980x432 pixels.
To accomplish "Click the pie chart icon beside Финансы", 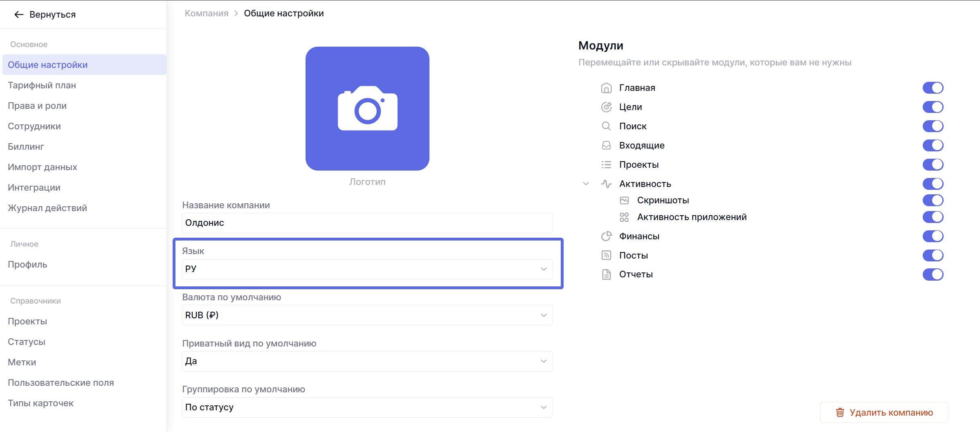I will click(x=606, y=236).
